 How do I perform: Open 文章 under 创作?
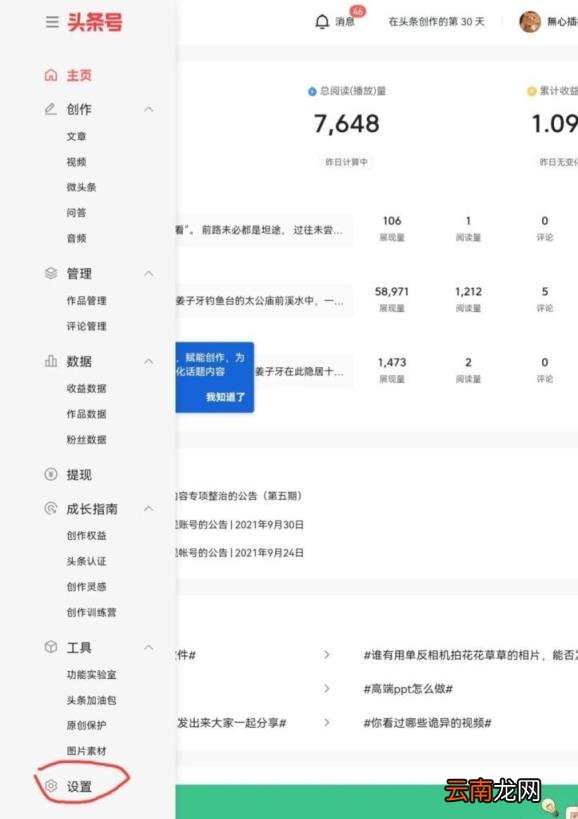(x=76, y=136)
